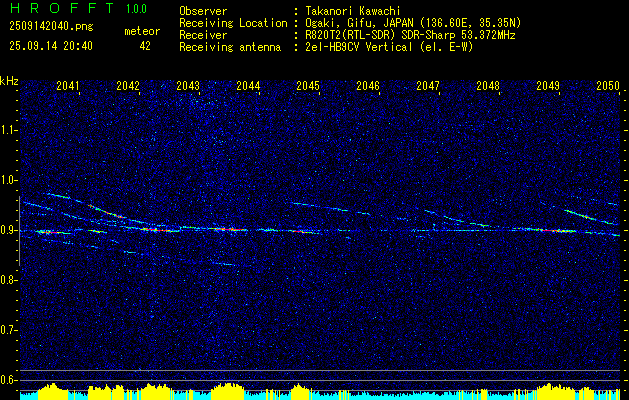629x400 pixels.
Task: Click the 1.0 kHz axis label
Action: click(x=8, y=181)
